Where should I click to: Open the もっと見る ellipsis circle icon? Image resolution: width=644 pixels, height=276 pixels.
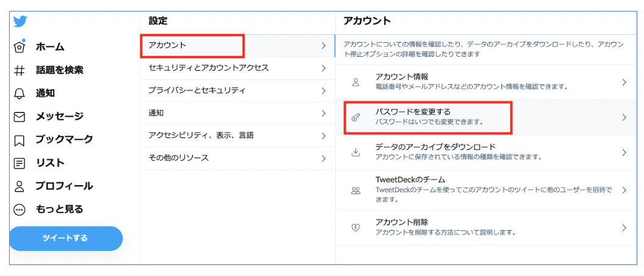[x=20, y=210]
